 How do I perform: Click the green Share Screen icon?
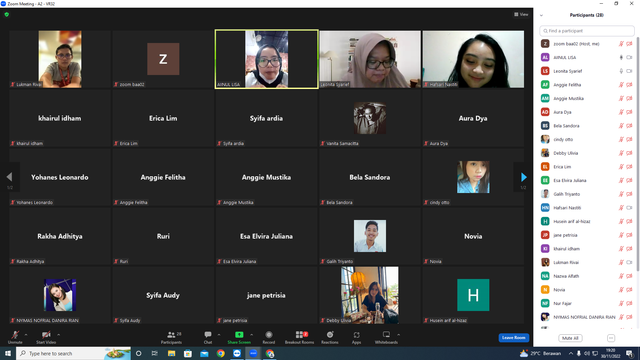pos(239,335)
